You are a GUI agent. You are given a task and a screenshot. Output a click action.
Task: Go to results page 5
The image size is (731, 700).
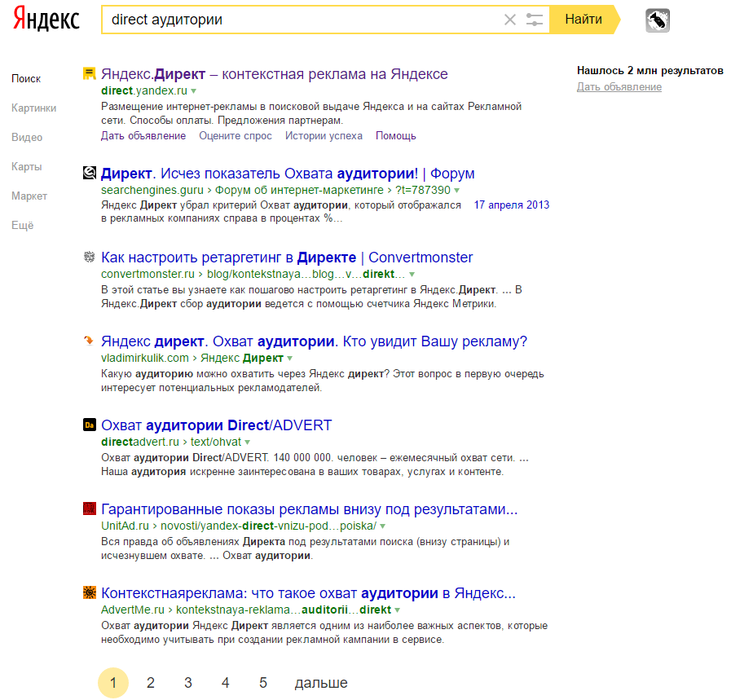pyautogui.click(x=263, y=683)
